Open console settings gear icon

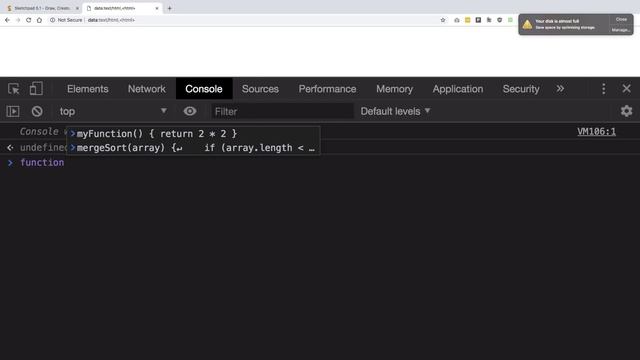(x=627, y=111)
